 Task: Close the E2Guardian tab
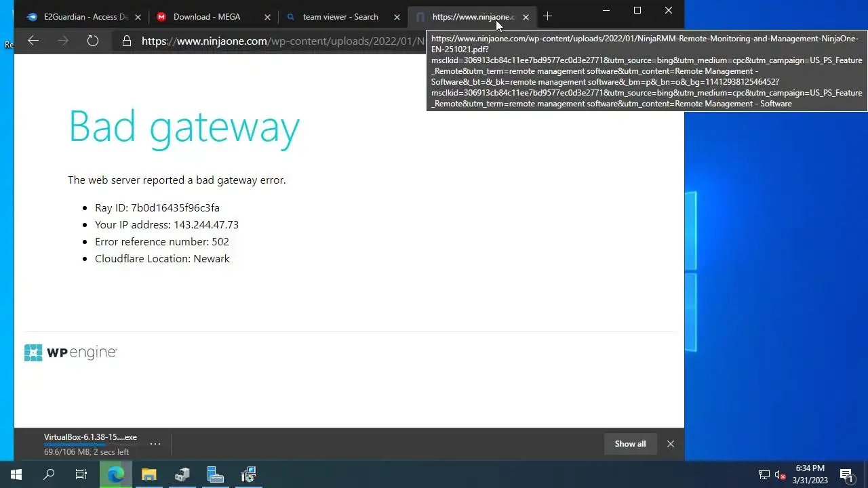(138, 17)
